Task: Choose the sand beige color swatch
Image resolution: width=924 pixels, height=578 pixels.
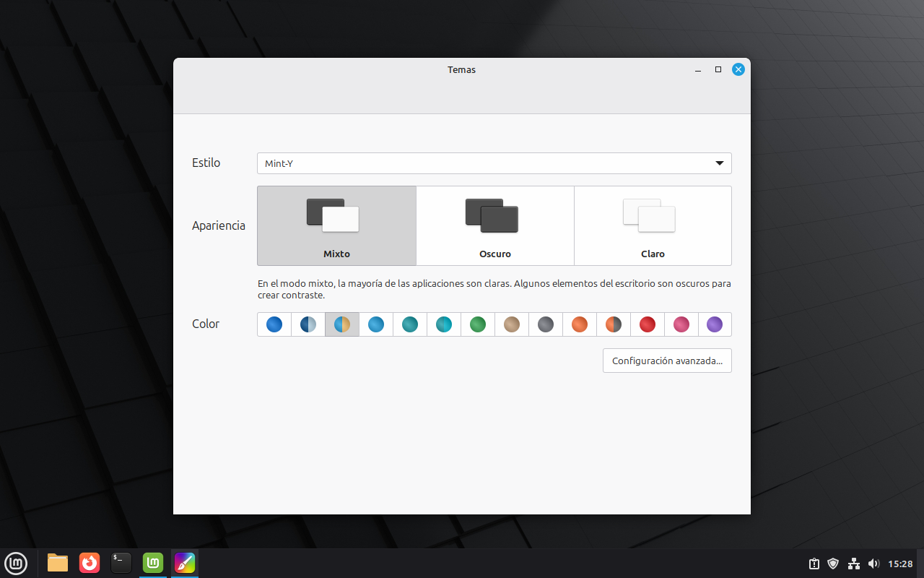Action: click(512, 324)
